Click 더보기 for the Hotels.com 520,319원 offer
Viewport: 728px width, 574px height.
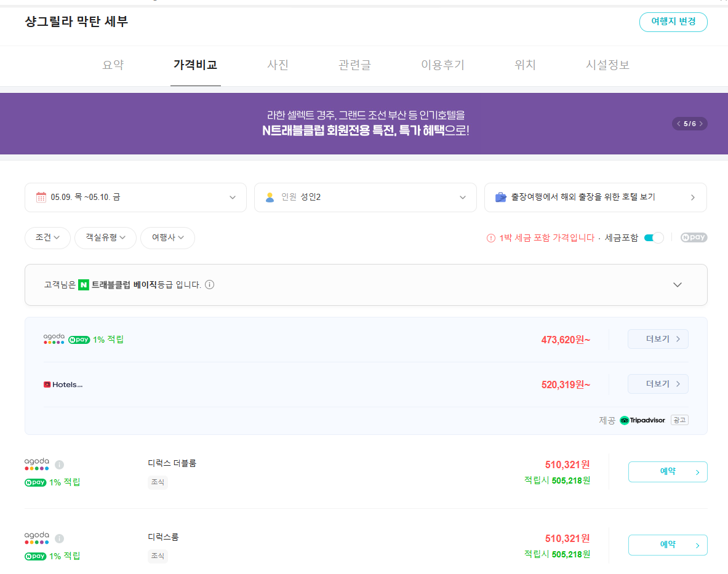(658, 385)
